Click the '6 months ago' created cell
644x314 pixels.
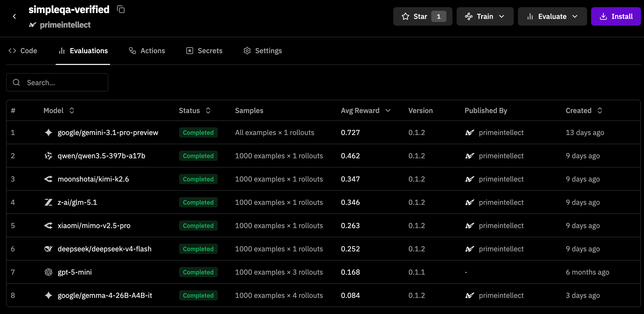[x=587, y=272]
